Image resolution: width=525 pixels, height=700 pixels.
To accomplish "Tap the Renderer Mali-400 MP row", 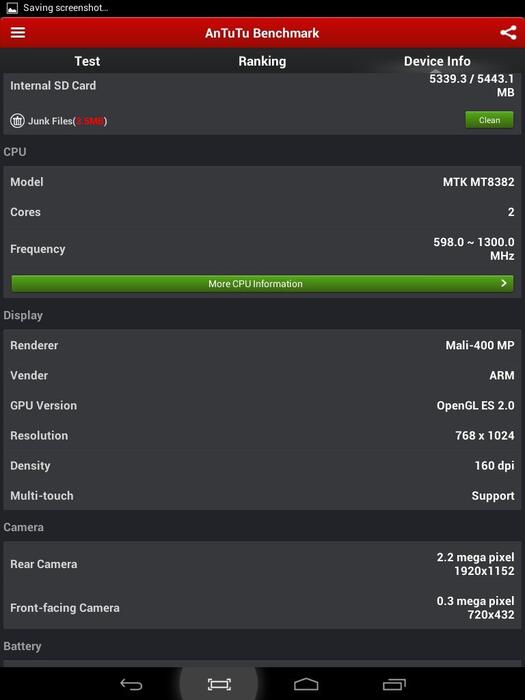I will pyautogui.click(x=262, y=345).
